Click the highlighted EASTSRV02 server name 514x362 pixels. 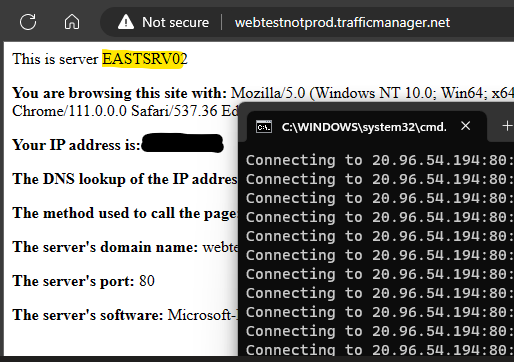click(x=145, y=59)
